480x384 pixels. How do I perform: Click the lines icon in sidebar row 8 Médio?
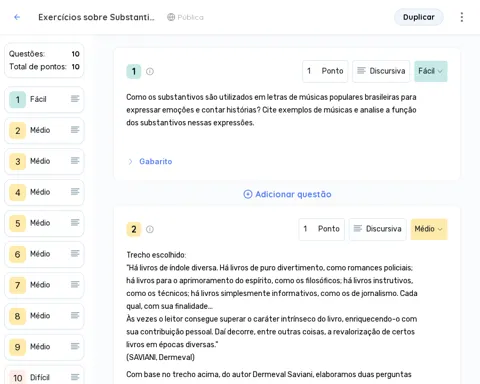point(75,315)
